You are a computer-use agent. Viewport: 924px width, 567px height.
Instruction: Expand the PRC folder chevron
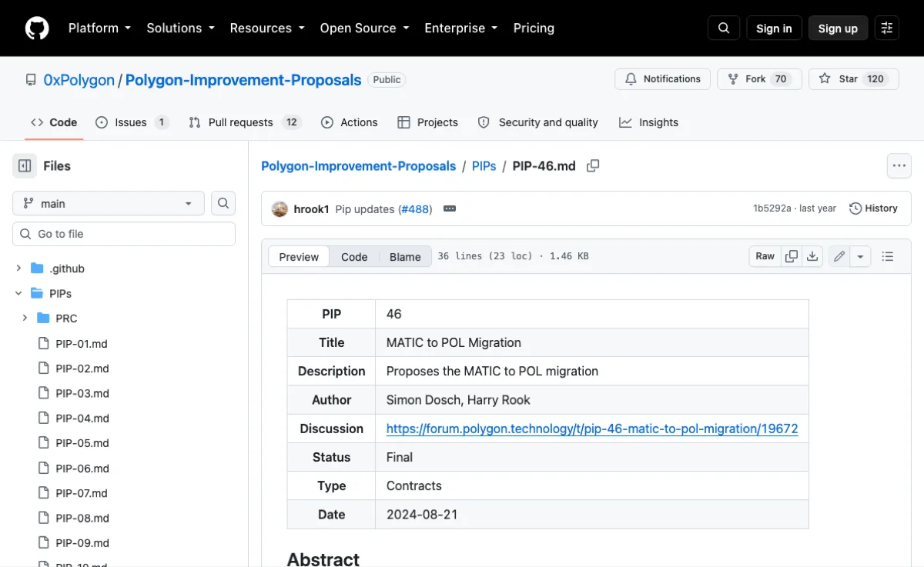pos(25,318)
